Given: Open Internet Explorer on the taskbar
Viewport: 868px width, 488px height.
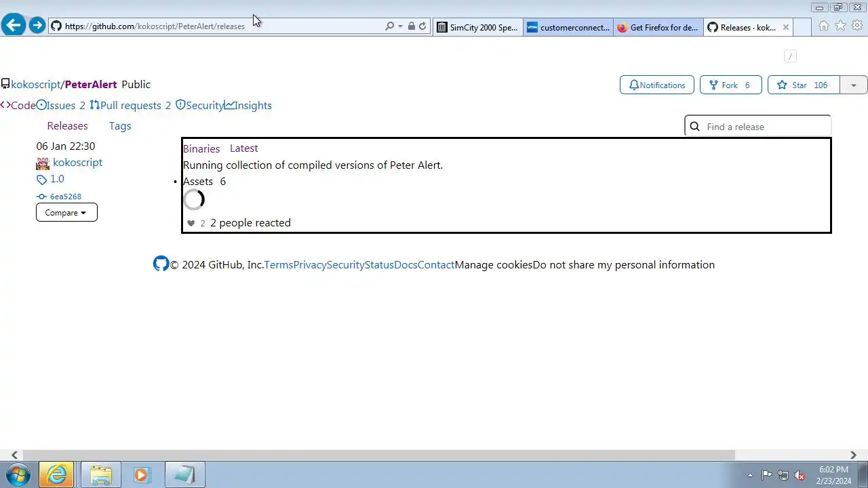Looking at the screenshot, I should click(56, 475).
